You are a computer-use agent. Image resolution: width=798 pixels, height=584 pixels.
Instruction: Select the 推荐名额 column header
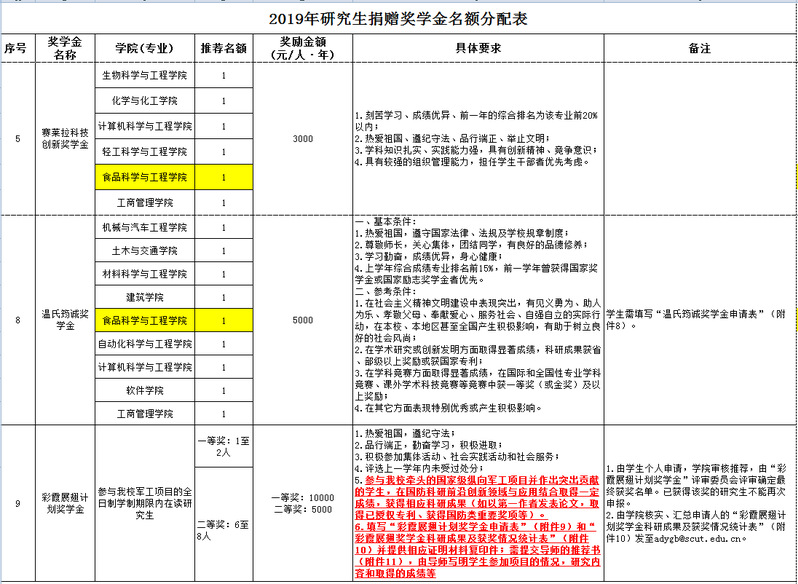click(x=223, y=48)
